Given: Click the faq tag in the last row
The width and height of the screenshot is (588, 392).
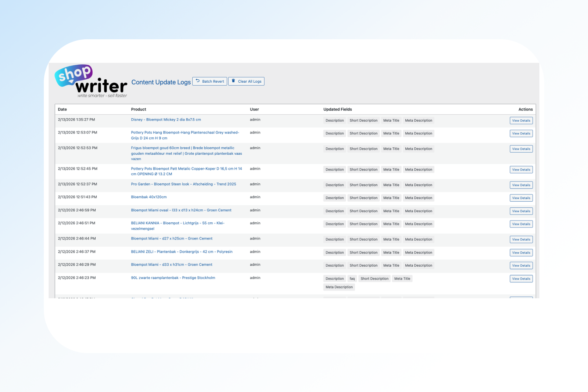Looking at the screenshot, I should (x=352, y=279).
